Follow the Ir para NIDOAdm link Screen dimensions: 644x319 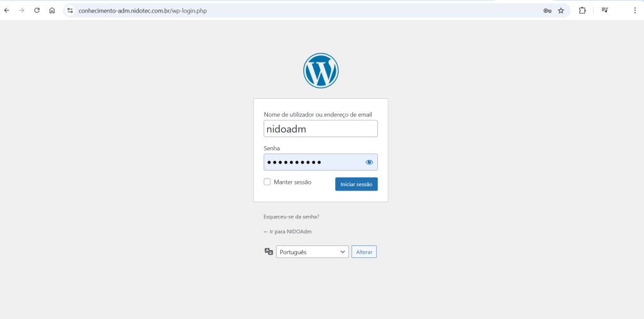(x=287, y=232)
